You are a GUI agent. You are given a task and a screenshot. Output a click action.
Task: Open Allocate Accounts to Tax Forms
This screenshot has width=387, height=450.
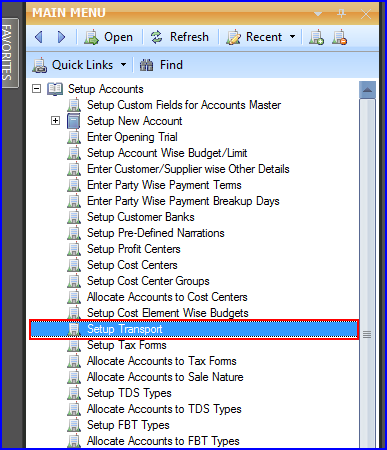click(162, 361)
